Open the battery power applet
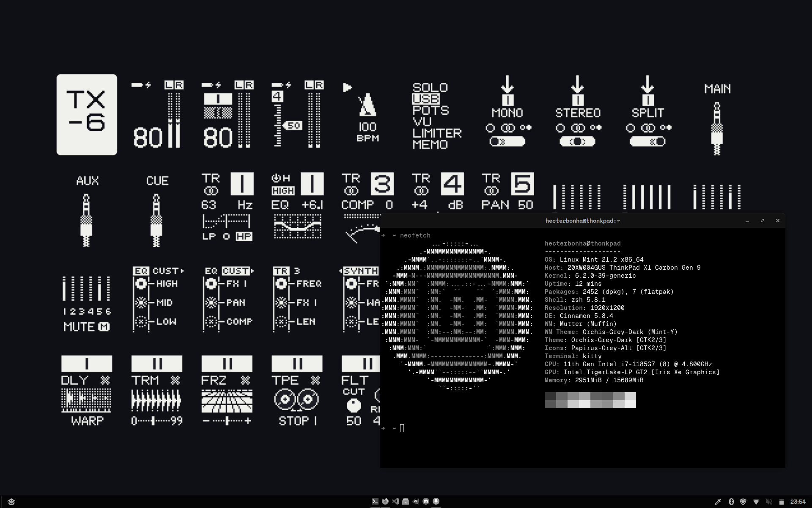The width and height of the screenshot is (812, 508). [x=782, y=502]
